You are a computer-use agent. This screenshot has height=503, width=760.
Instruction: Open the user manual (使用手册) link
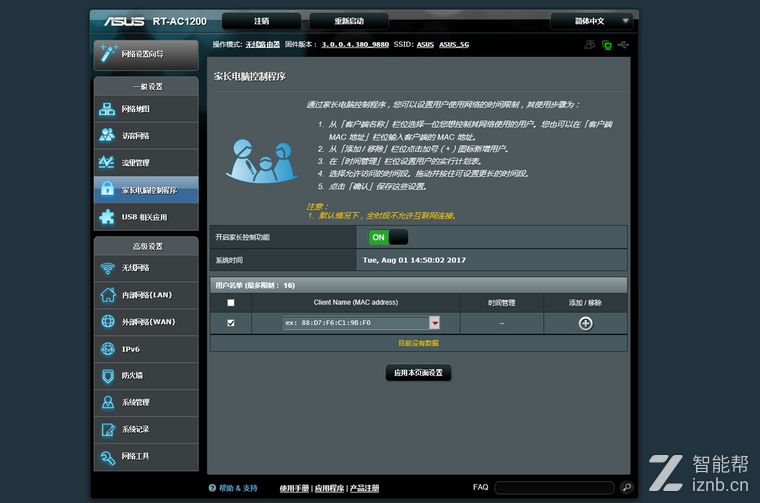click(294, 488)
